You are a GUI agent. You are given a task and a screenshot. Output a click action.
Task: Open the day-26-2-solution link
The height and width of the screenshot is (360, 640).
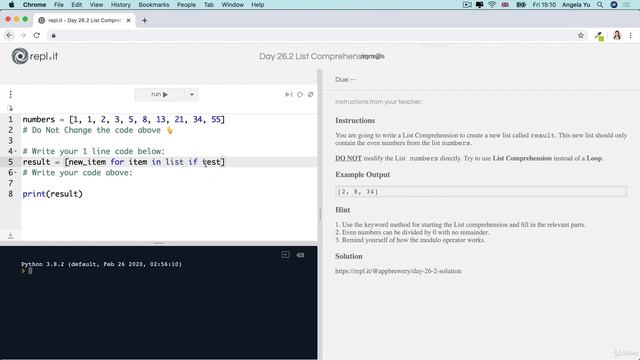pos(398,271)
